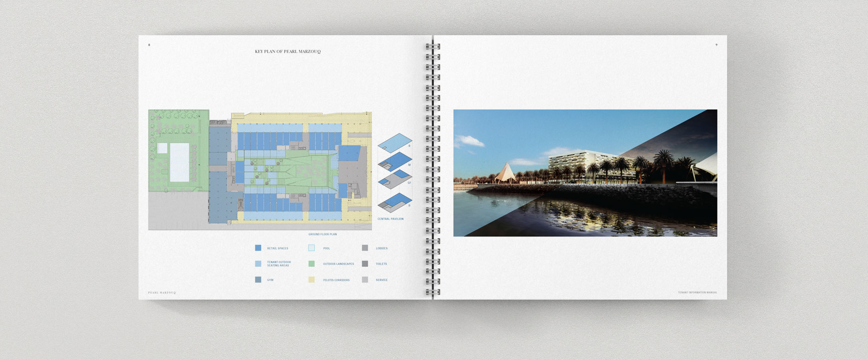The height and width of the screenshot is (360, 868).
Task: Select the Outdoor Landscapes green swatch
Action: pyautogui.click(x=311, y=263)
